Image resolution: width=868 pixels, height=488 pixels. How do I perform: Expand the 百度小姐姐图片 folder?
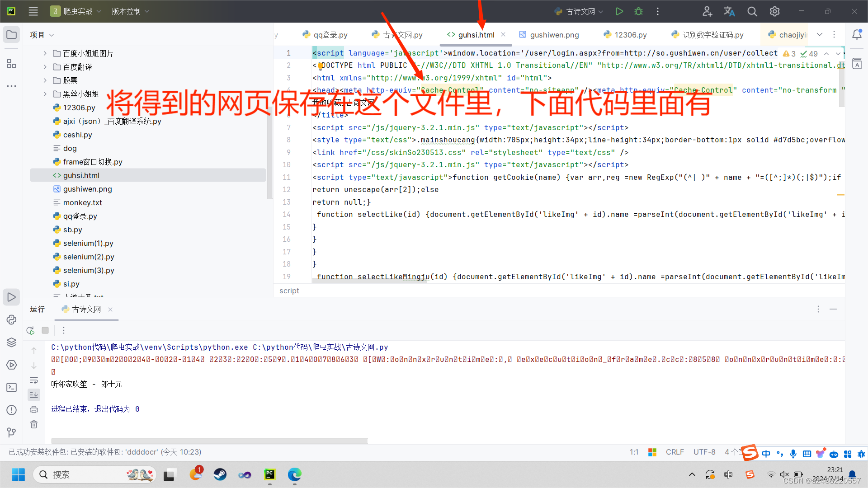45,53
